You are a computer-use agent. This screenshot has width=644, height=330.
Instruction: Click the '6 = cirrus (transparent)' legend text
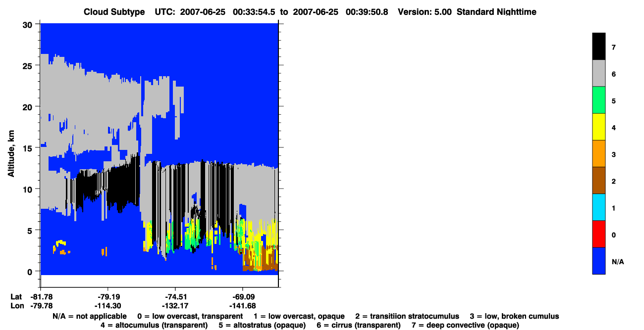(359, 325)
